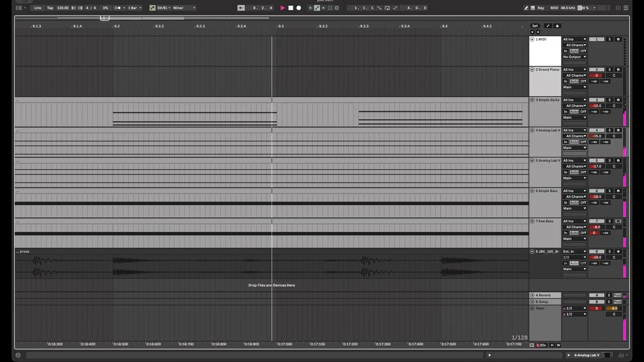
Task: Toggle the Automation Arm link icon
Action: [317, 8]
